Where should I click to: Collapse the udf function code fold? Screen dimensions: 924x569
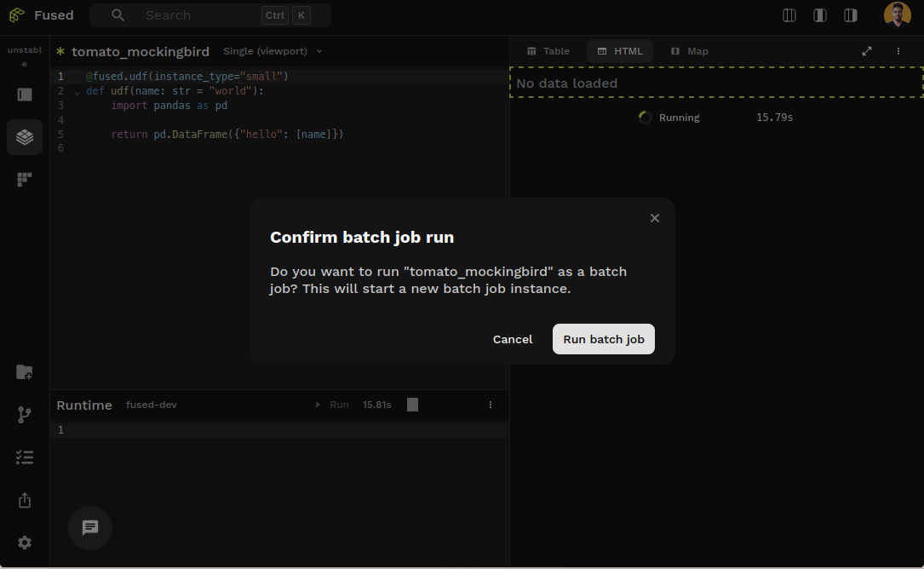[x=77, y=91]
